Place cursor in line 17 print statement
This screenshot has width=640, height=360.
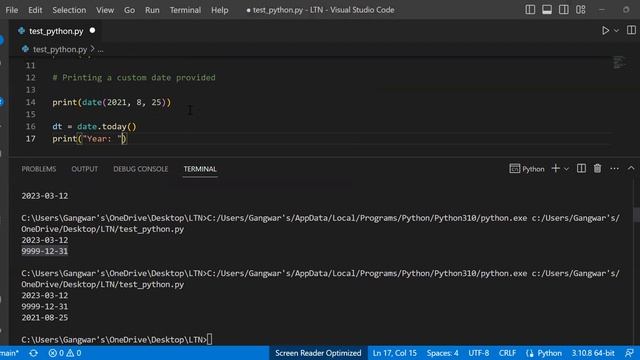coord(89,139)
